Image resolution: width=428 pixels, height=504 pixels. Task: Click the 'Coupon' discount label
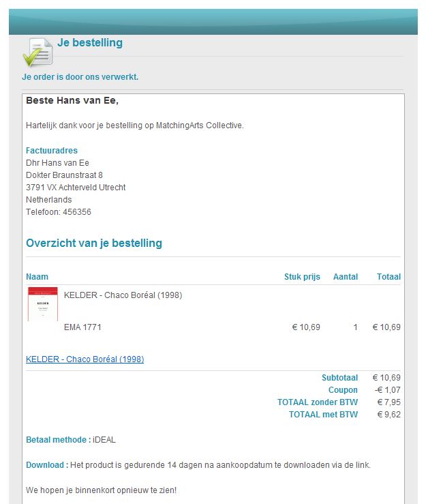[343, 390]
